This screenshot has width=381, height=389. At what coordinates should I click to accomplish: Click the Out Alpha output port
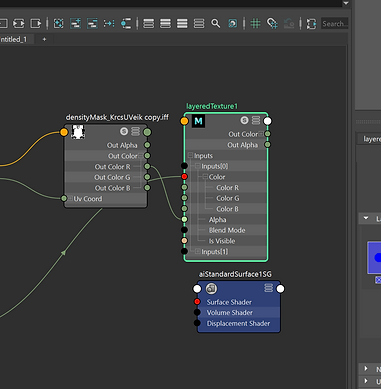coord(147,145)
